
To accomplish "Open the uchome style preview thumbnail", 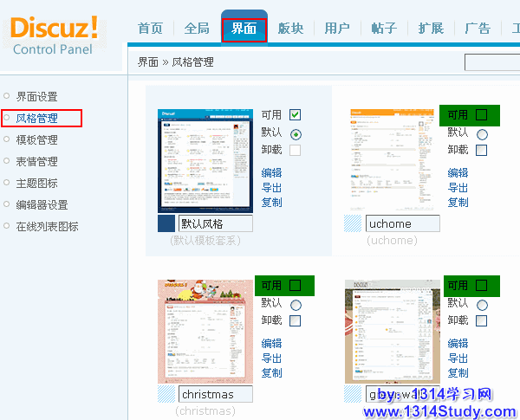I will coord(392,160).
